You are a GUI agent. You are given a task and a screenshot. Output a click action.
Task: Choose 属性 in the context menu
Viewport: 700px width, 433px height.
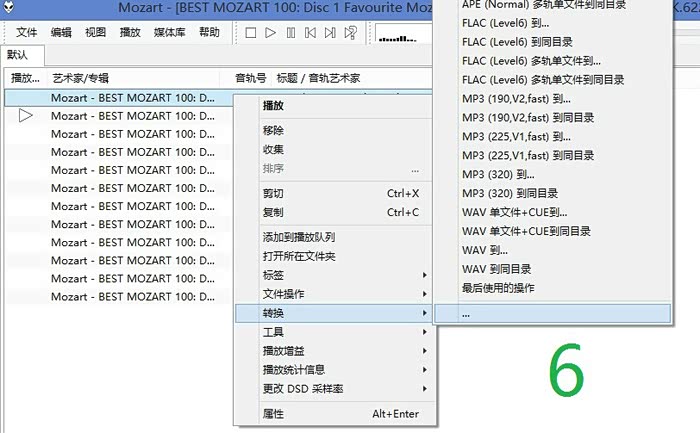[334, 414]
